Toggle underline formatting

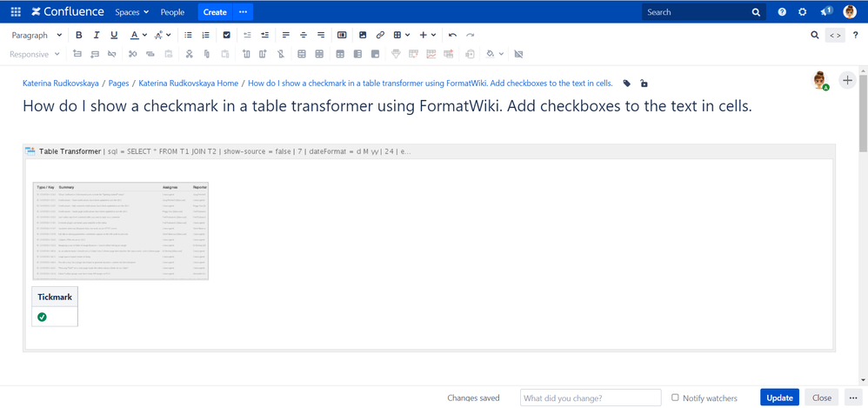[114, 35]
